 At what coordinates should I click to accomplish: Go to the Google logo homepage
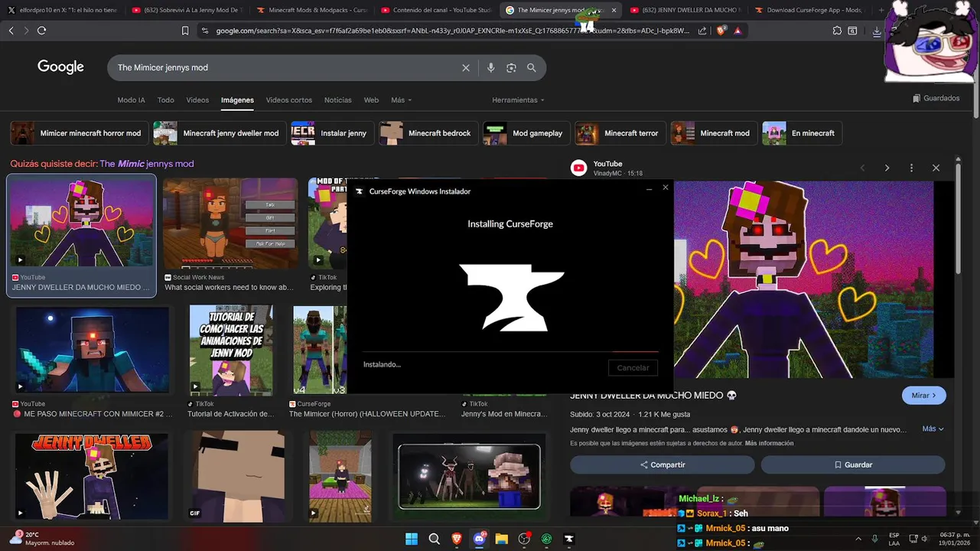point(60,67)
